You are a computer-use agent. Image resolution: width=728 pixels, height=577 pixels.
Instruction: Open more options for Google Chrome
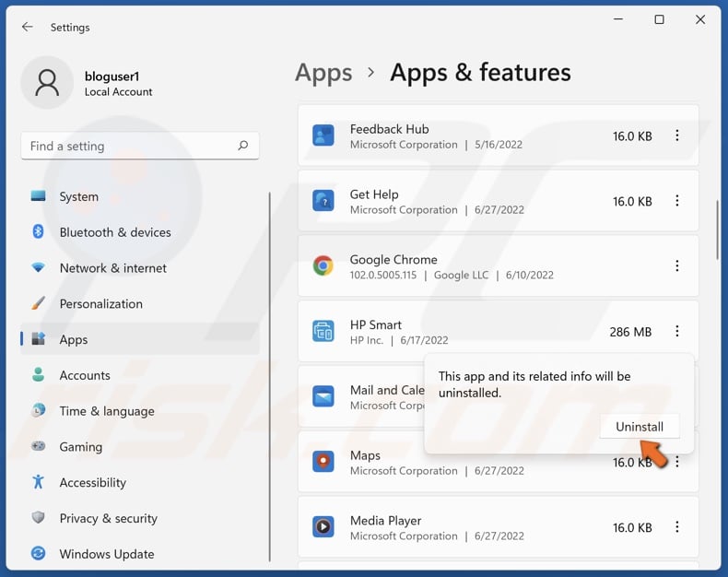677,266
